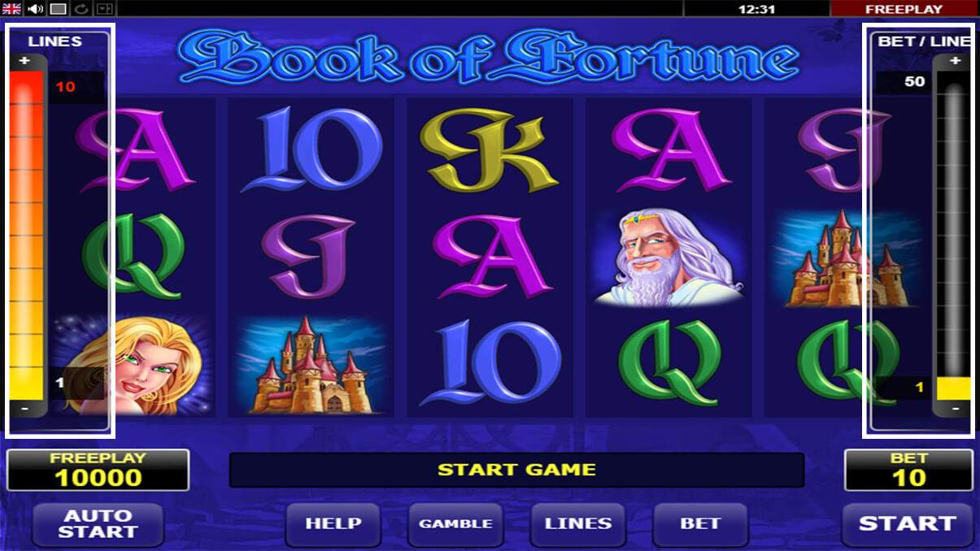
Task: Click the FREEPLAY balance display
Action: (98, 470)
